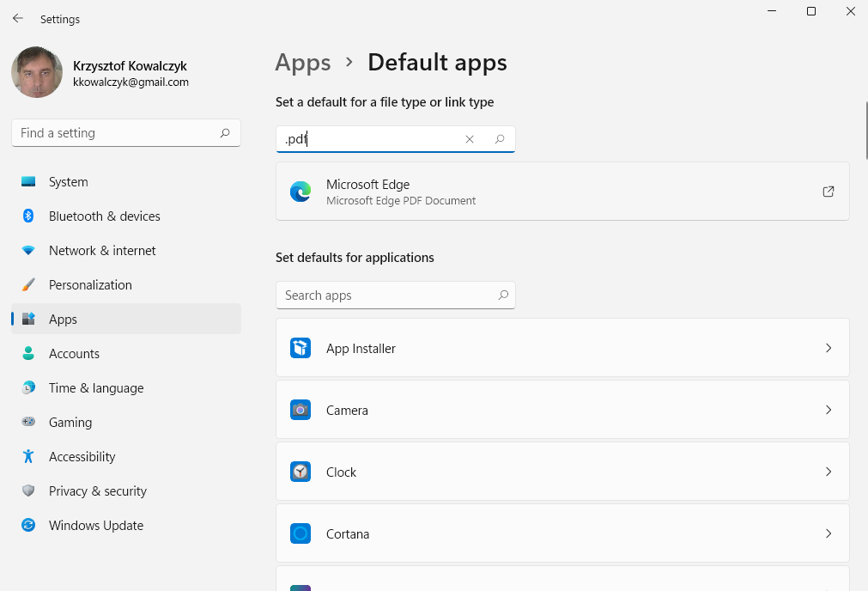This screenshot has height=591, width=868.
Task: Open Network & internet settings
Action: pyautogui.click(x=126, y=250)
